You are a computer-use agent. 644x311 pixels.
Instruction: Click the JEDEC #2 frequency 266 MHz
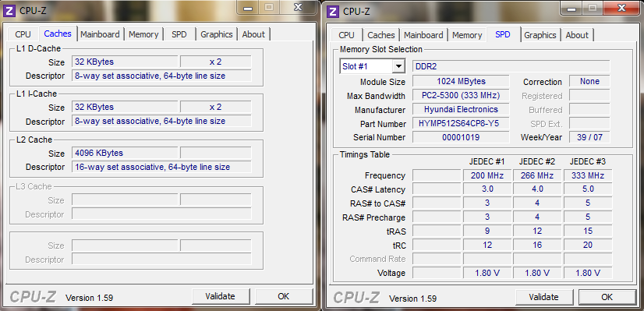tap(538, 175)
